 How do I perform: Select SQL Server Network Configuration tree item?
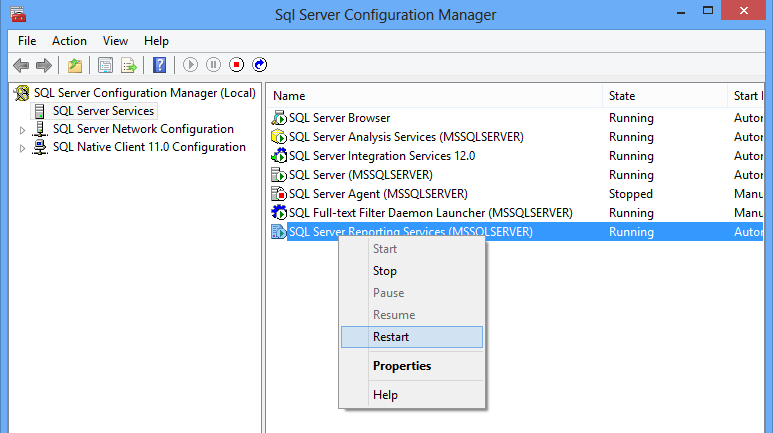[x=143, y=129]
